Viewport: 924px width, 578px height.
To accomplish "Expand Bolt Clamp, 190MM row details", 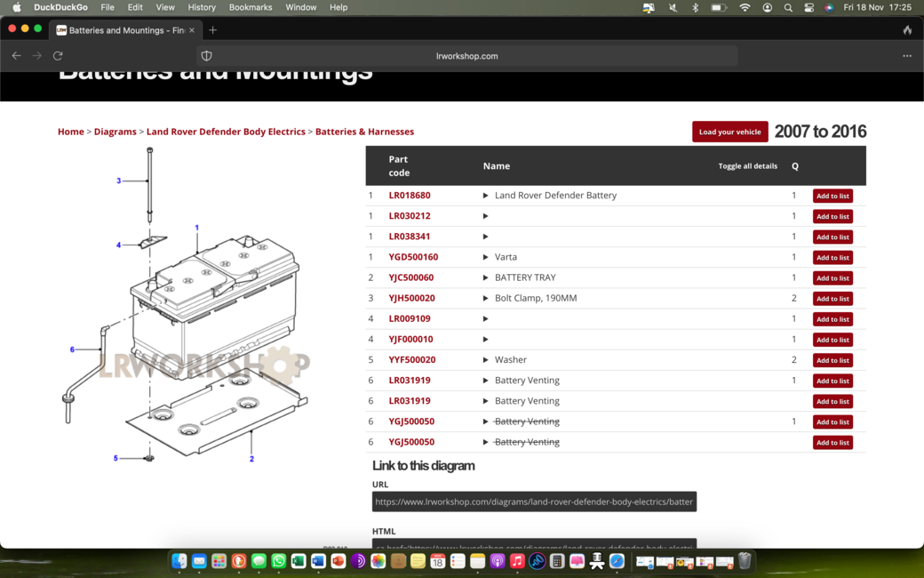I will [x=486, y=299].
